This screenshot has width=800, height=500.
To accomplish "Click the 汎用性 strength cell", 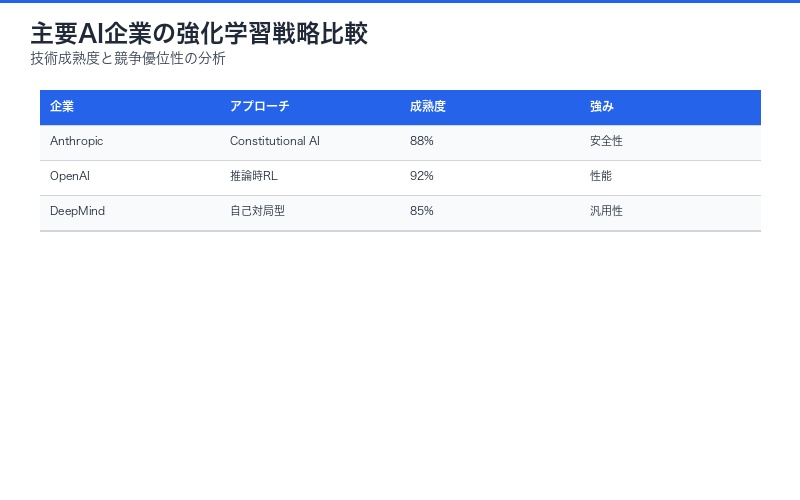I will click(x=606, y=211).
